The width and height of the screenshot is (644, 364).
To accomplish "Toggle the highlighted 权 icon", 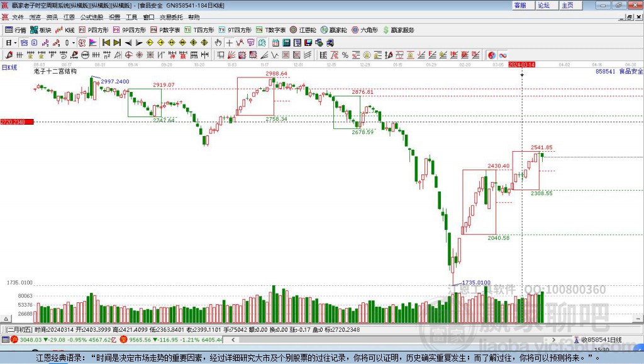I will (82, 43).
